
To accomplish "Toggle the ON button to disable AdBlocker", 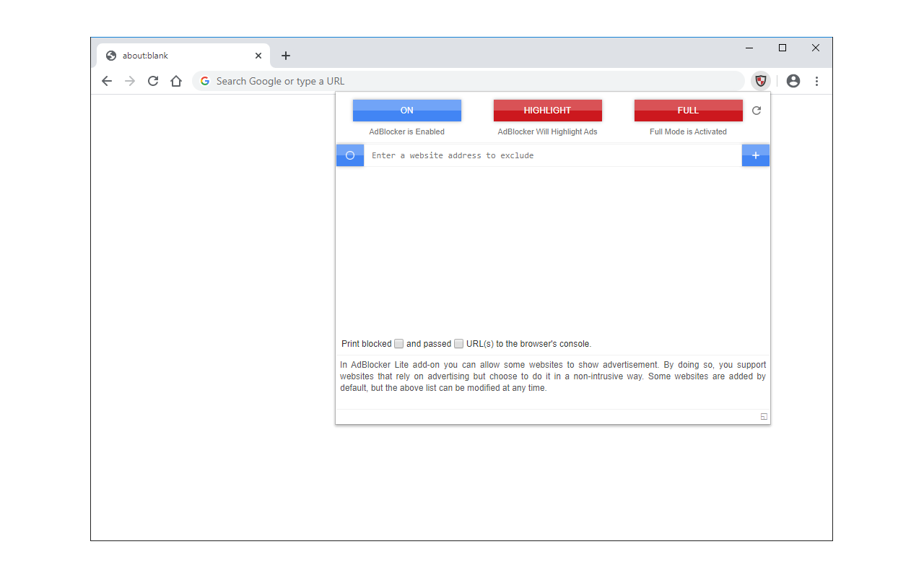I will point(406,110).
